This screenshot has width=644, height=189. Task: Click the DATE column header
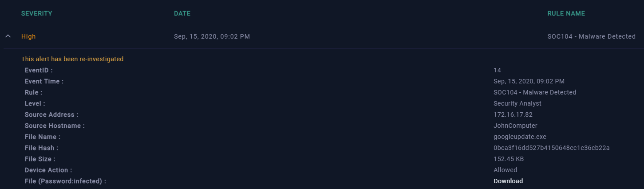click(x=182, y=14)
